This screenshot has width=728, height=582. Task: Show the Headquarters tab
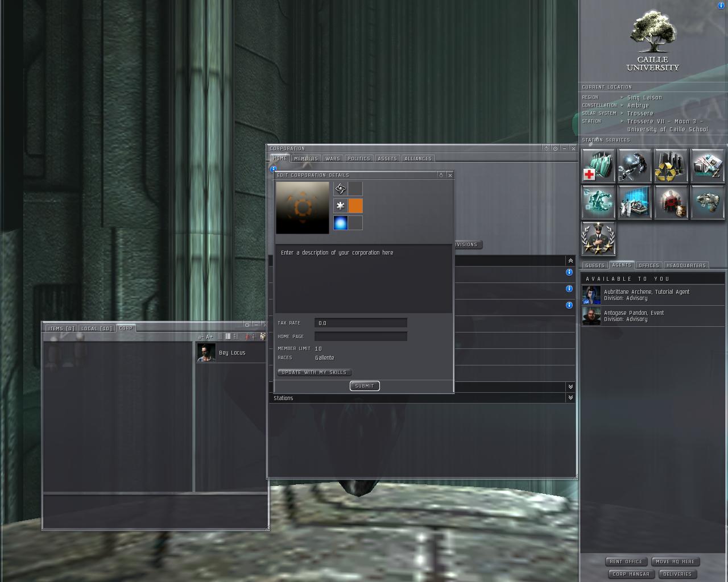tap(686, 265)
